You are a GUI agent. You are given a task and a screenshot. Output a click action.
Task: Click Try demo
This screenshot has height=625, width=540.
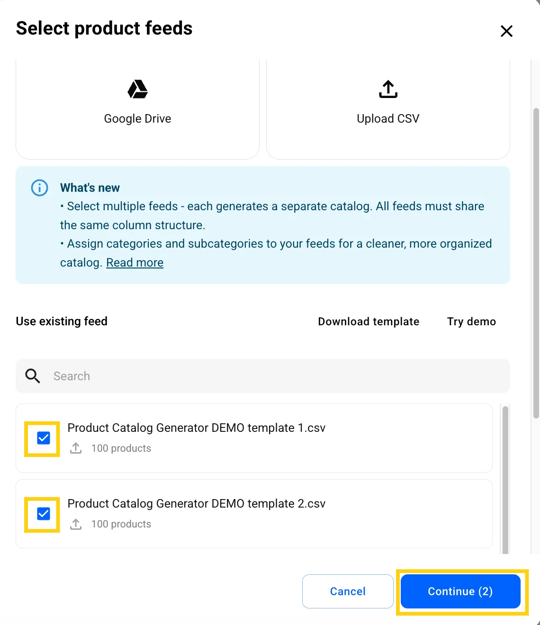(471, 321)
